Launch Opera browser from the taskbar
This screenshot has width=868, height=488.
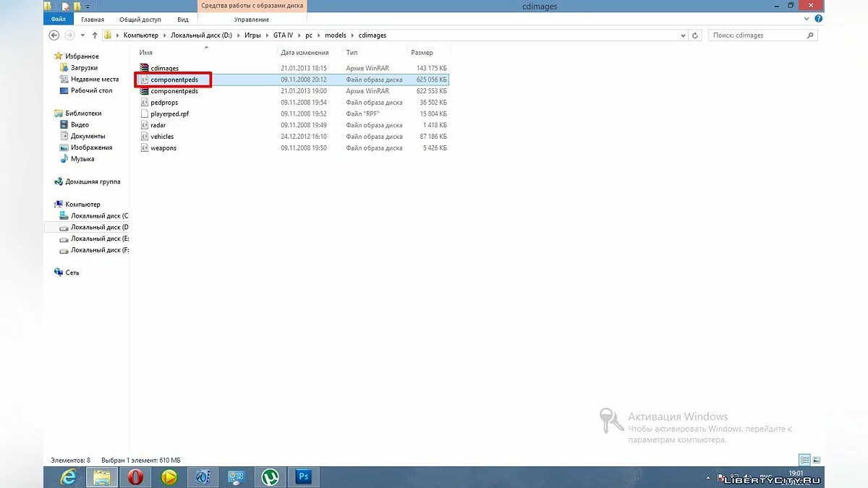coord(136,477)
